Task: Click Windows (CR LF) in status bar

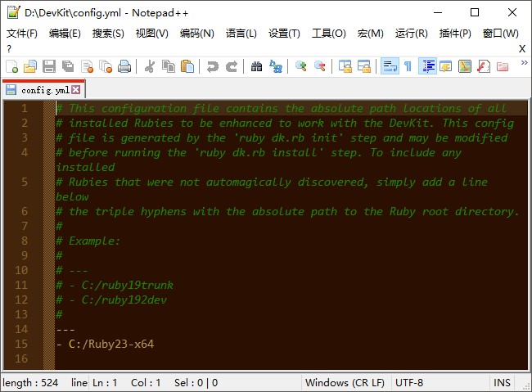Action: [345, 382]
